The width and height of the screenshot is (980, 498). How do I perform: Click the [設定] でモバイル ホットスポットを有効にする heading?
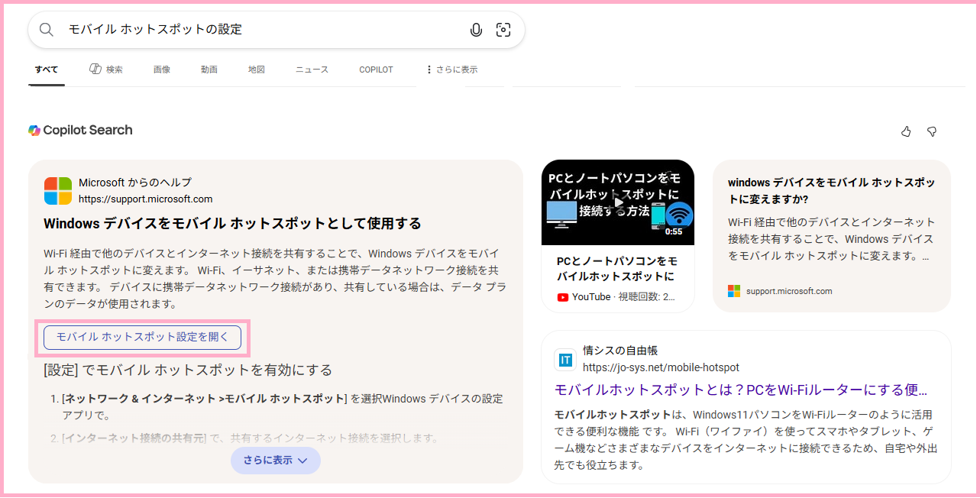click(188, 370)
